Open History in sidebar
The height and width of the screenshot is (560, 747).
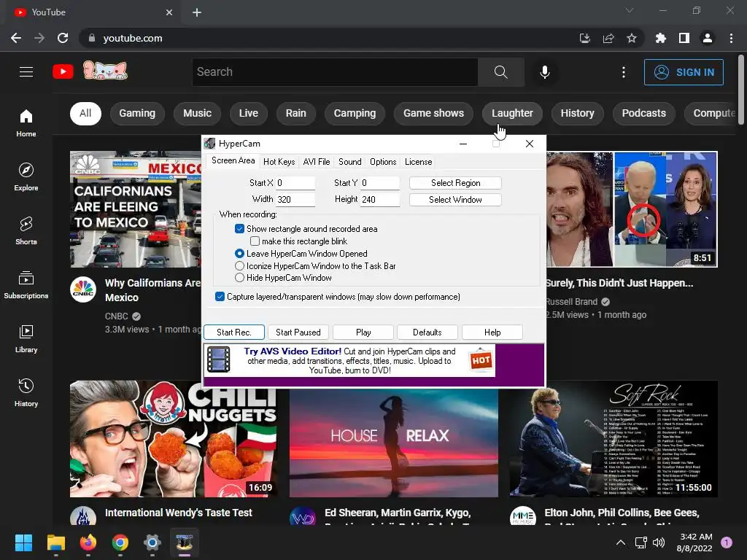26,392
